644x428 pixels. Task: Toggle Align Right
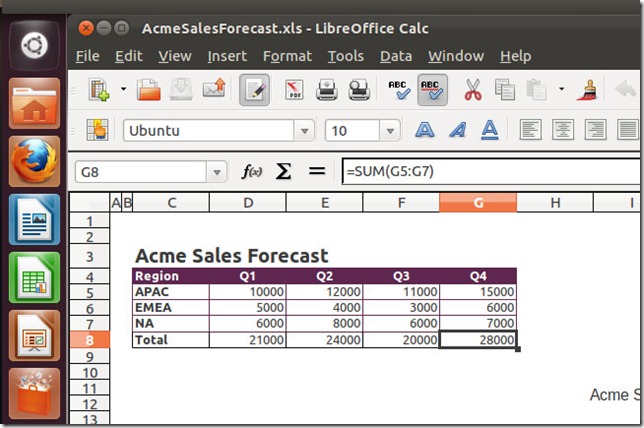[x=595, y=130]
